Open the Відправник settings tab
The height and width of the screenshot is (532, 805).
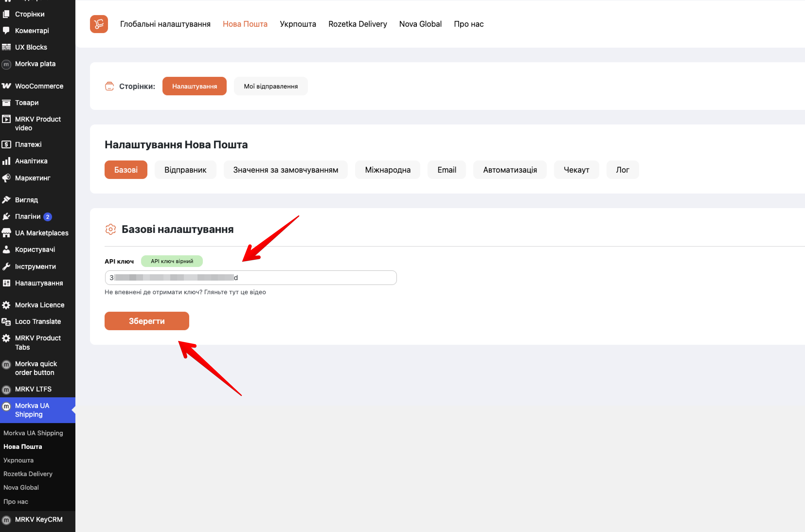click(x=185, y=170)
